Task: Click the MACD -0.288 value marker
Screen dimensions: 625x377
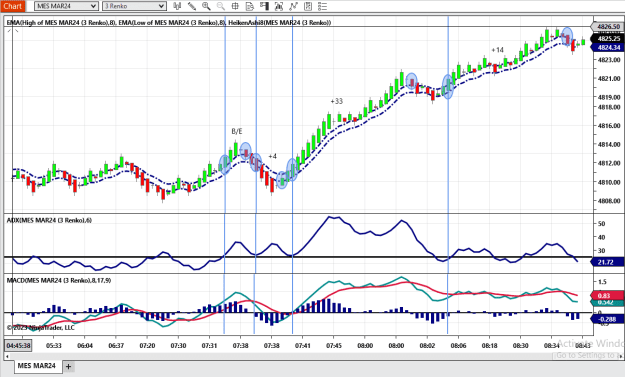Action: (x=607, y=319)
